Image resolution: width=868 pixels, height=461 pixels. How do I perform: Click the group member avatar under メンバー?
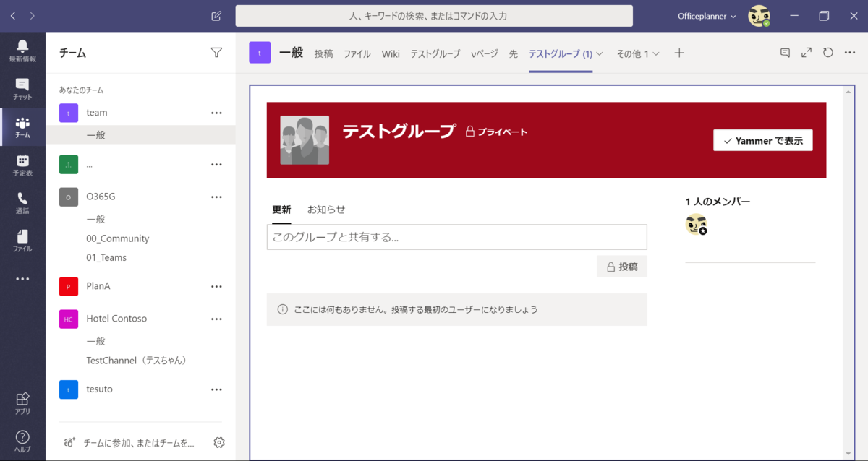696,225
